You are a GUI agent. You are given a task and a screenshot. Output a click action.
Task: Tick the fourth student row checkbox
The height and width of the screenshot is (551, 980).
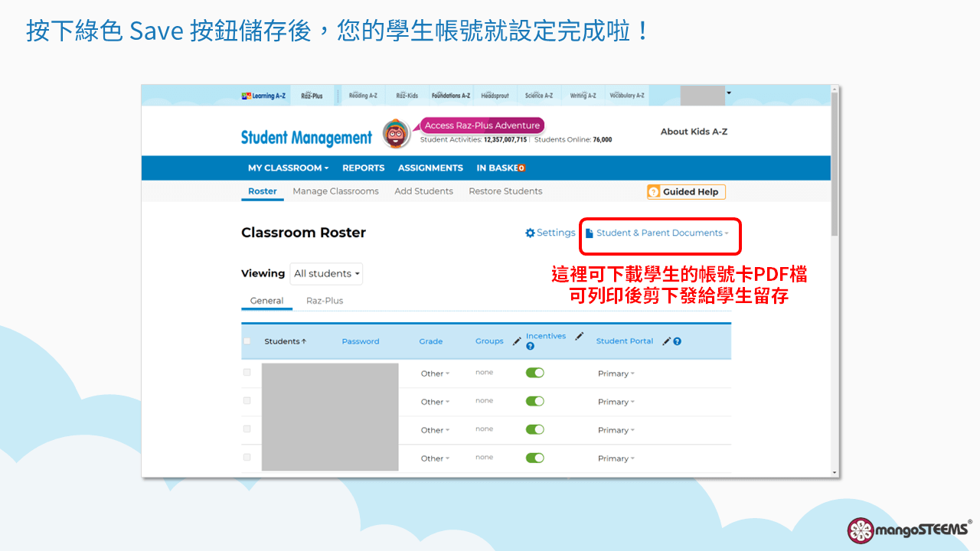pyautogui.click(x=247, y=457)
